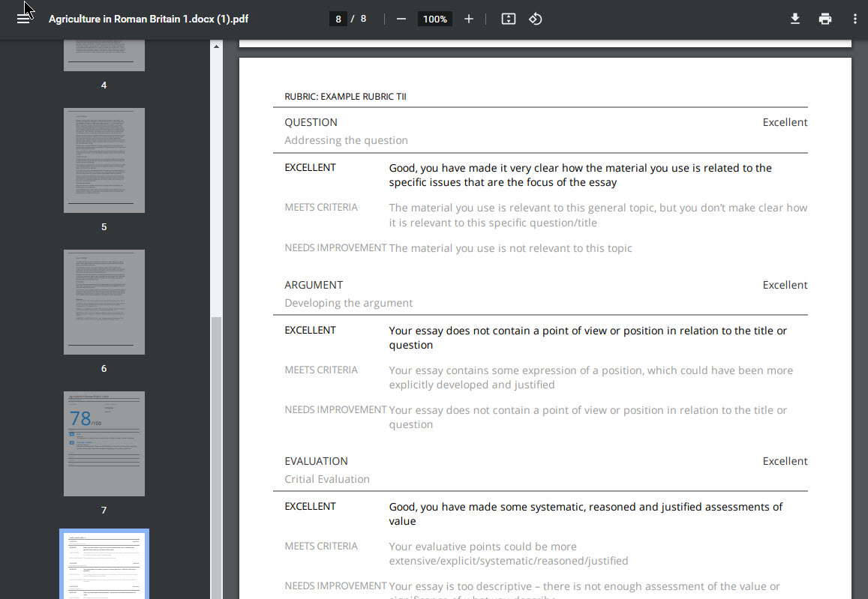Click the fit-to-page icon
The image size is (868, 599).
point(507,19)
